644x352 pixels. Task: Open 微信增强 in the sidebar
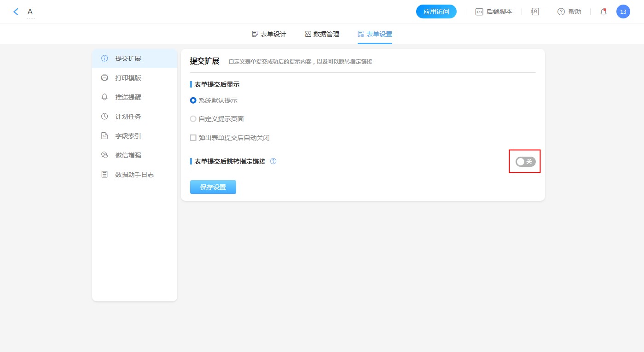pos(128,155)
